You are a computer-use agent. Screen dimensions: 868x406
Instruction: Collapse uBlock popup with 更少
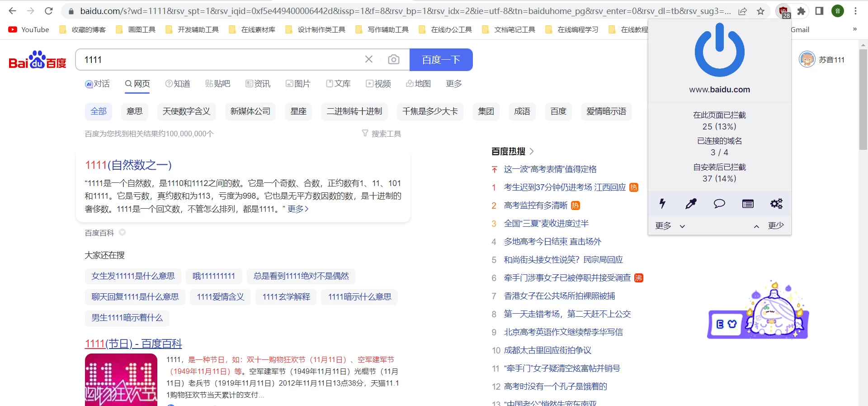(x=769, y=225)
